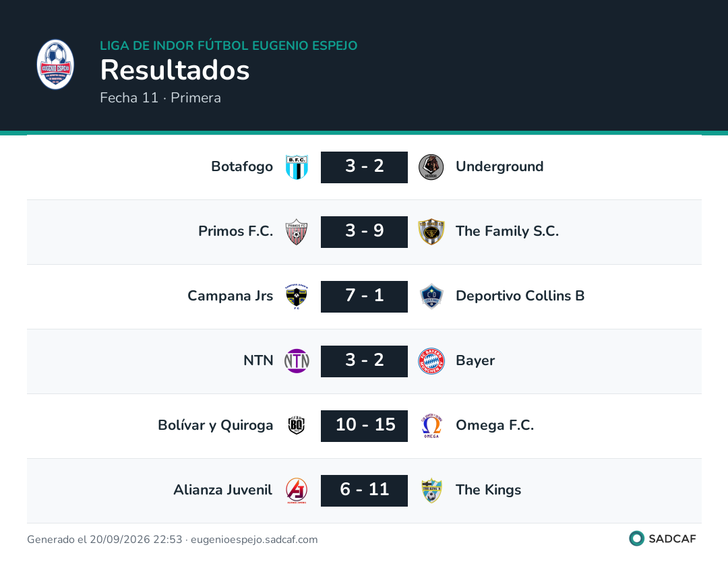Viewport: 728px width, 574px height.
Task: Click the SADCAF logo in footer
Action: pos(663,538)
